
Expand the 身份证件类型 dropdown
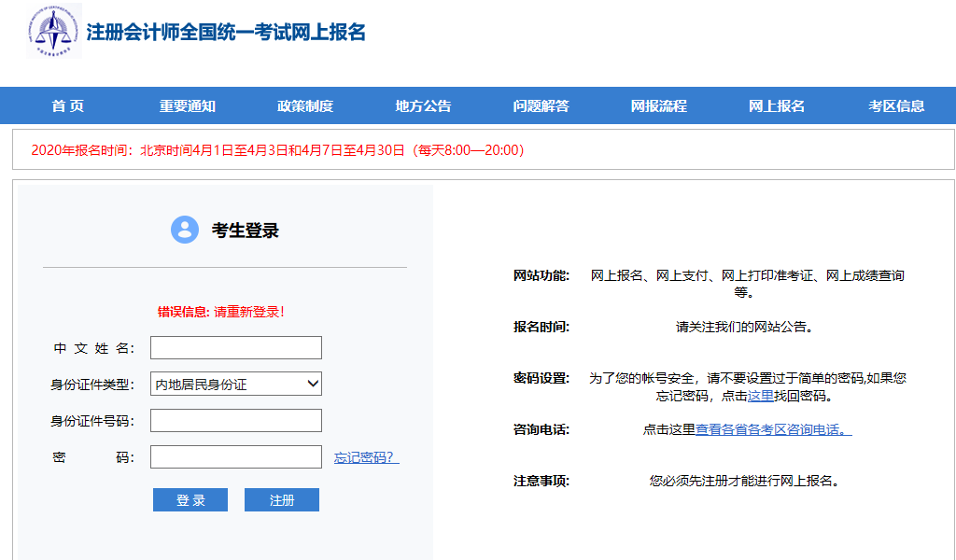pos(236,384)
